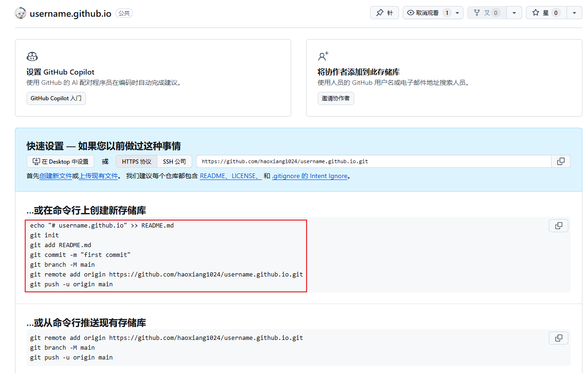Screen dimensions: 588x373
Task: Select the HTTPS 协议 option
Action: coord(137,162)
